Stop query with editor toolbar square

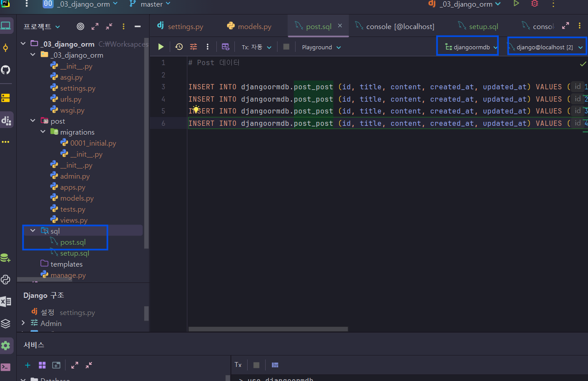click(286, 47)
